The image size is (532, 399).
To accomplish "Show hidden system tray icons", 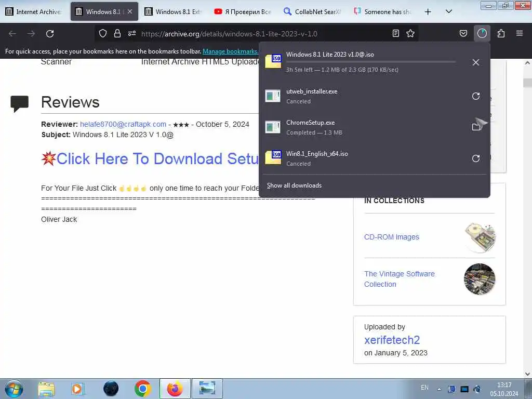I will point(439,389).
